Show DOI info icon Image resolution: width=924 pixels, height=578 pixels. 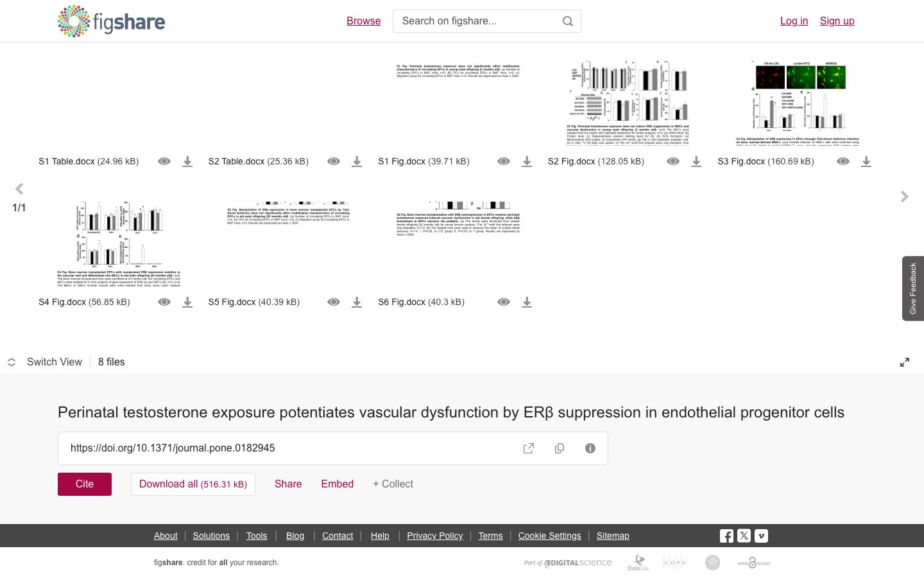(590, 448)
